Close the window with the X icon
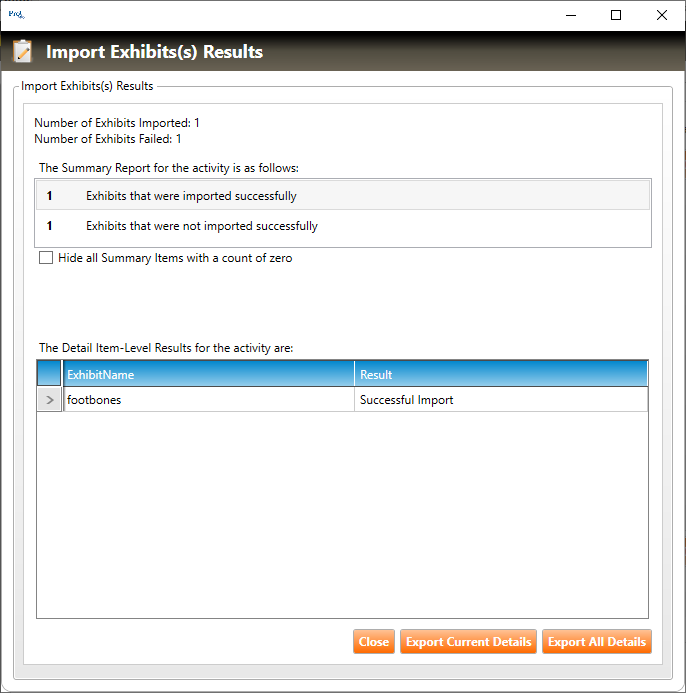Screen dimensions: 686x693 [x=662, y=15]
